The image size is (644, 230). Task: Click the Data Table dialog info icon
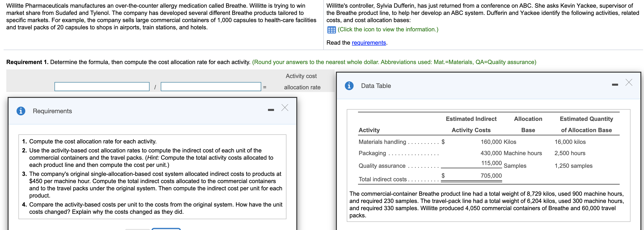click(x=349, y=86)
